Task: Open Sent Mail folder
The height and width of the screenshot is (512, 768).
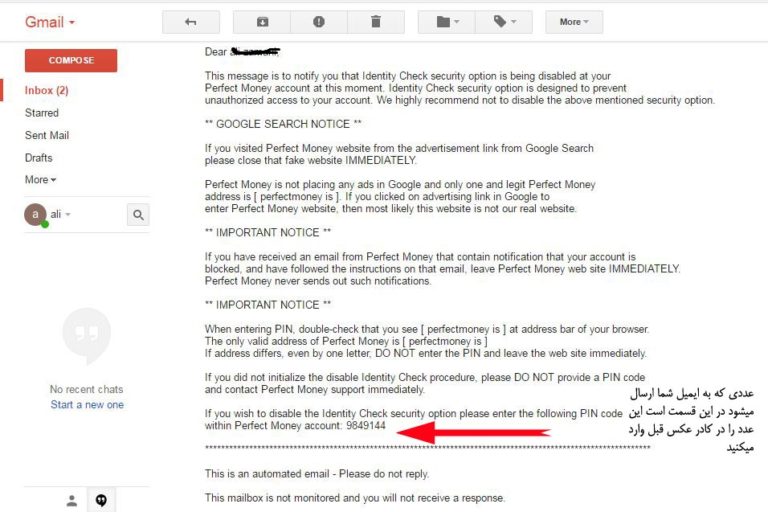Action: tap(47, 135)
